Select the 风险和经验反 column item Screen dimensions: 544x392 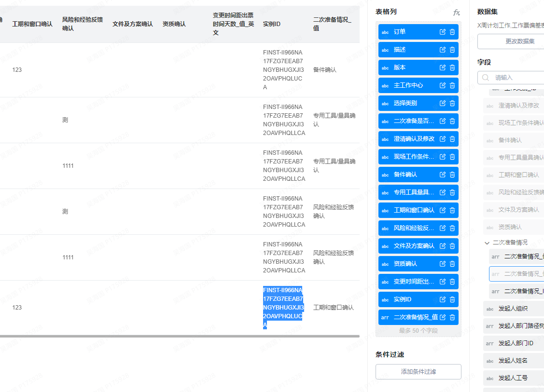click(418, 228)
